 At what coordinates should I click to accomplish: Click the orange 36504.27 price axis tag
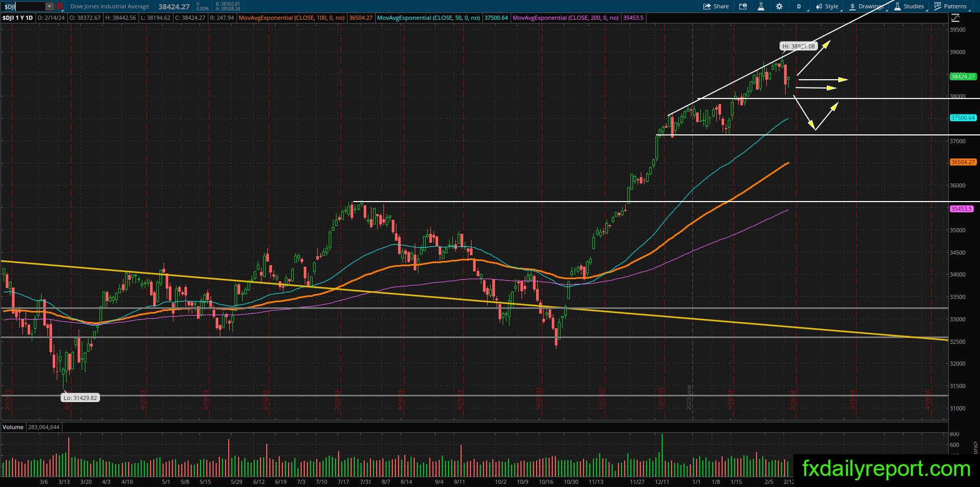pyautogui.click(x=962, y=163)
